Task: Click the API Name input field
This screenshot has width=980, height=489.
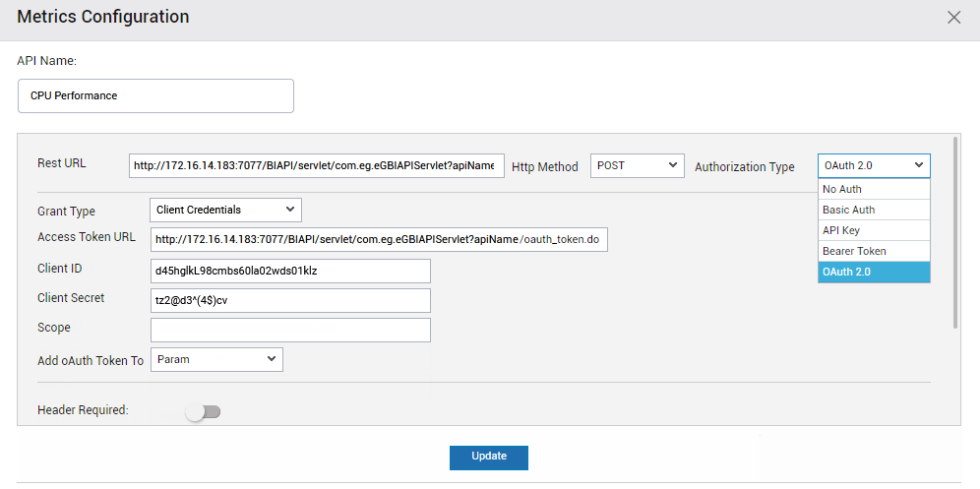Action: (x=155, y=95)
